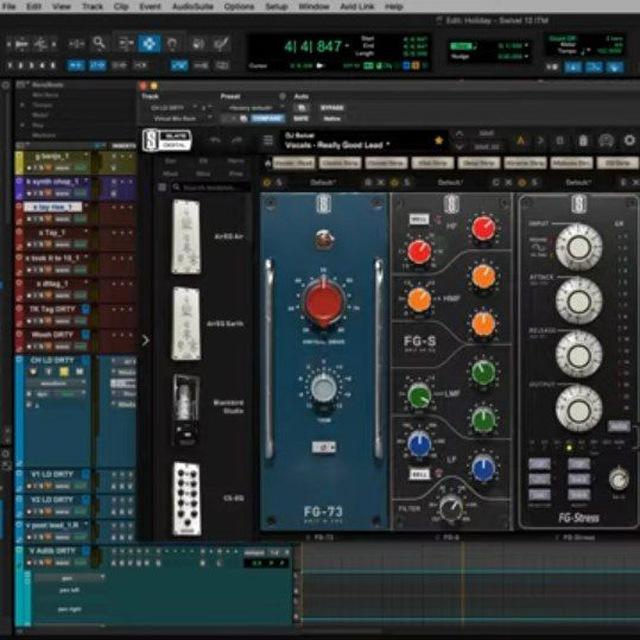
Task: Select first Vocals preset chip
Action: coord(293,163)
